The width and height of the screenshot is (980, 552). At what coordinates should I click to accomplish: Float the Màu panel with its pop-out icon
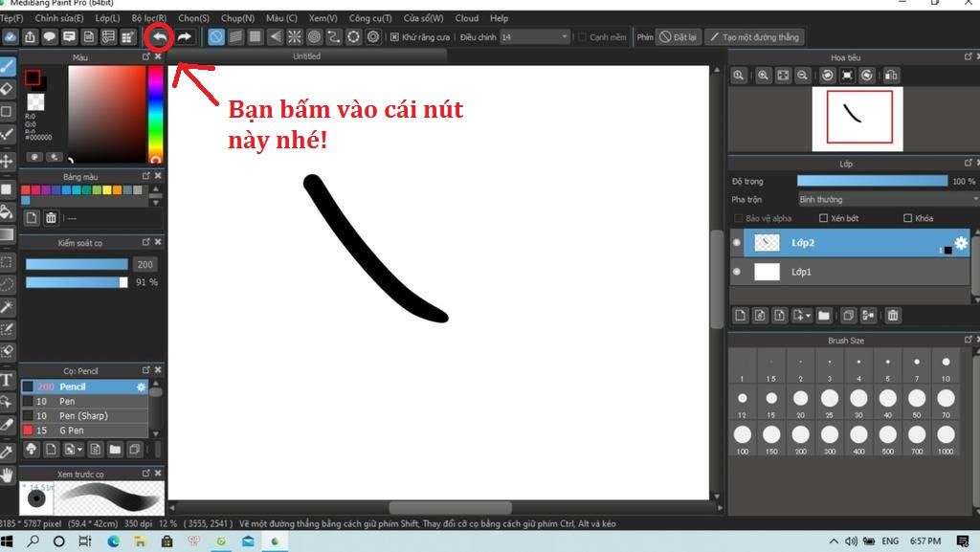coord(146,56)
